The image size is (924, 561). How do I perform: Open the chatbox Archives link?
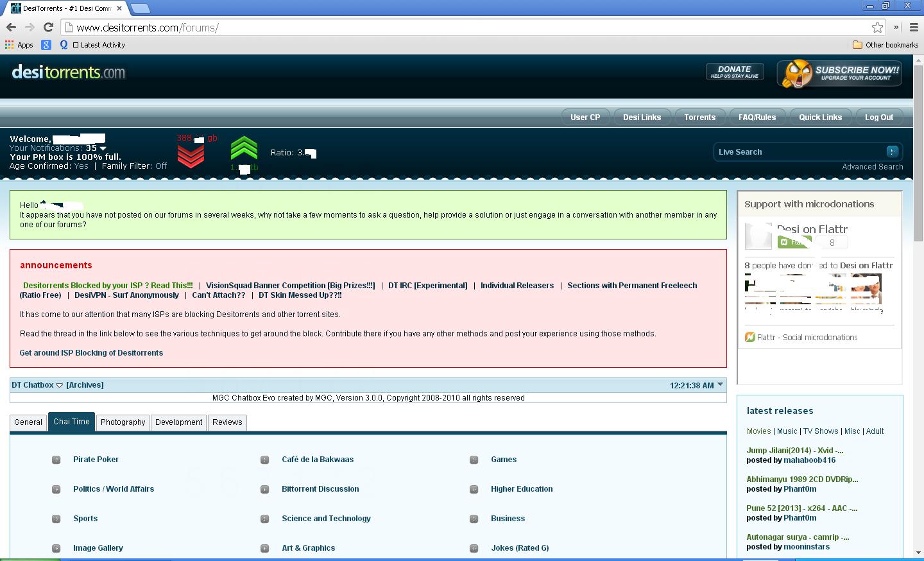pos(85,385)
